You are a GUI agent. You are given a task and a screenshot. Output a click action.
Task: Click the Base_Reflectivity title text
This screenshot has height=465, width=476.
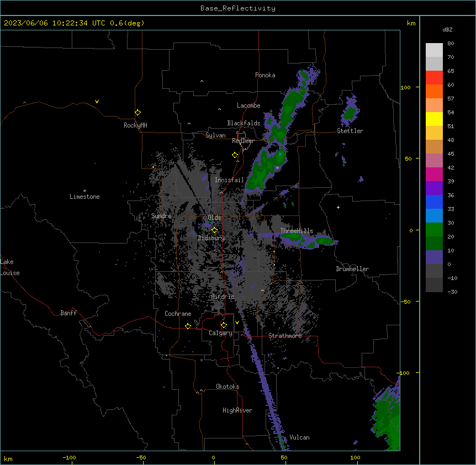(x=238, y=8)
